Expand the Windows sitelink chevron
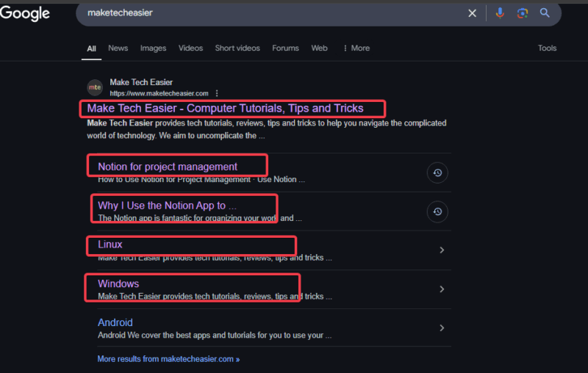This screenshot has height=373, width=588. tap(442, 289)
